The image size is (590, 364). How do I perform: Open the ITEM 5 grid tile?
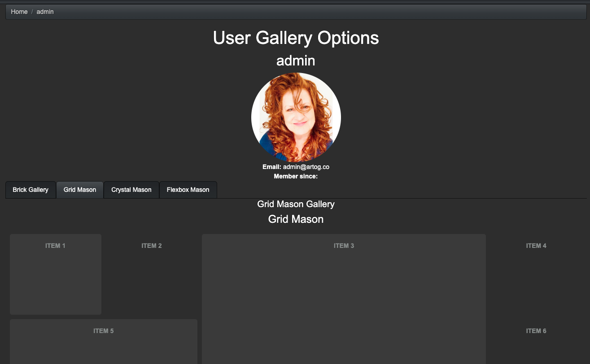104,342
